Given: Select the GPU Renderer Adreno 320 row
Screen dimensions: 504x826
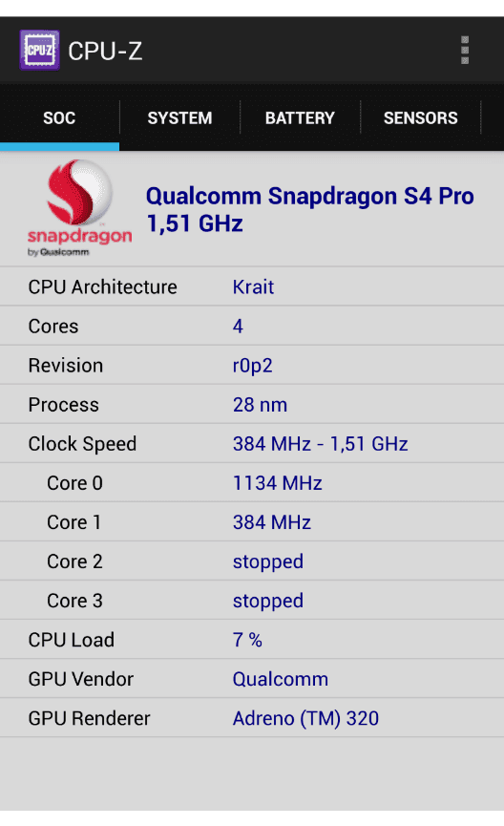Looking at the screenshot, I should click(252, 718).
